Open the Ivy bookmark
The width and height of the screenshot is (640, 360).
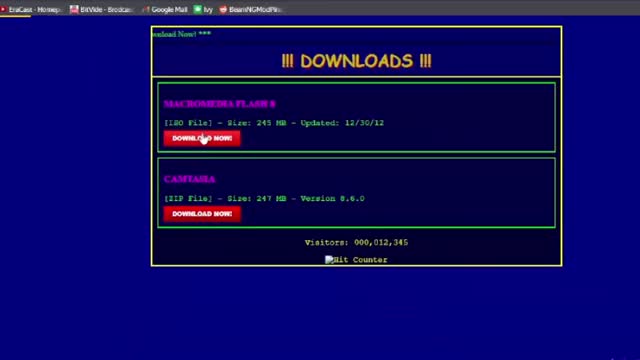(x=203, y=9)
